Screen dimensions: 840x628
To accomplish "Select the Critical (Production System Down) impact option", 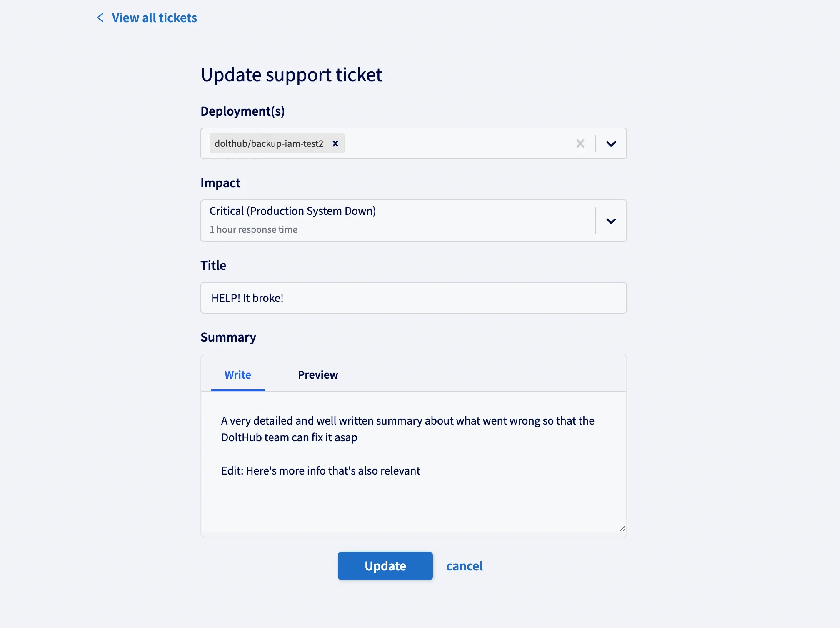I will tap(292, 211).
